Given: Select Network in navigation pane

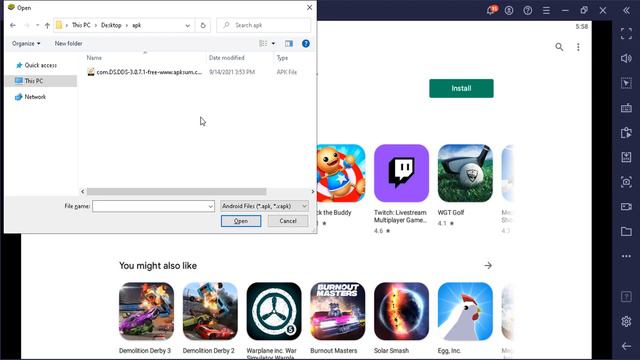Looking at the screenshot, I should pos(35,97).
